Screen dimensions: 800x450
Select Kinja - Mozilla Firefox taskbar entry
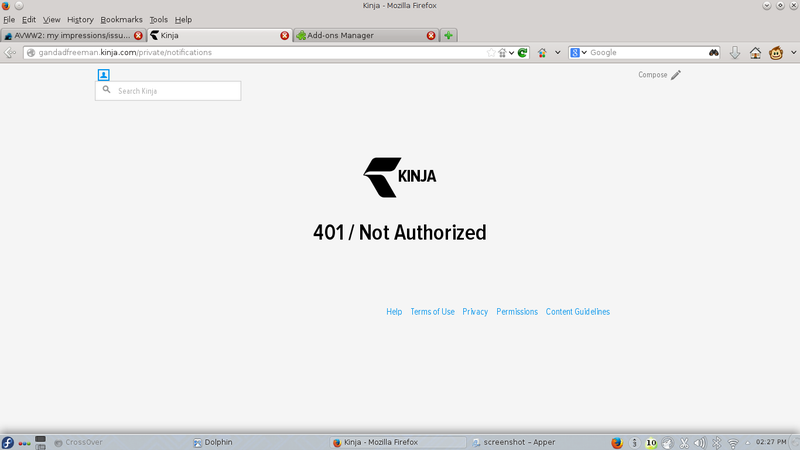pos(398,442)
